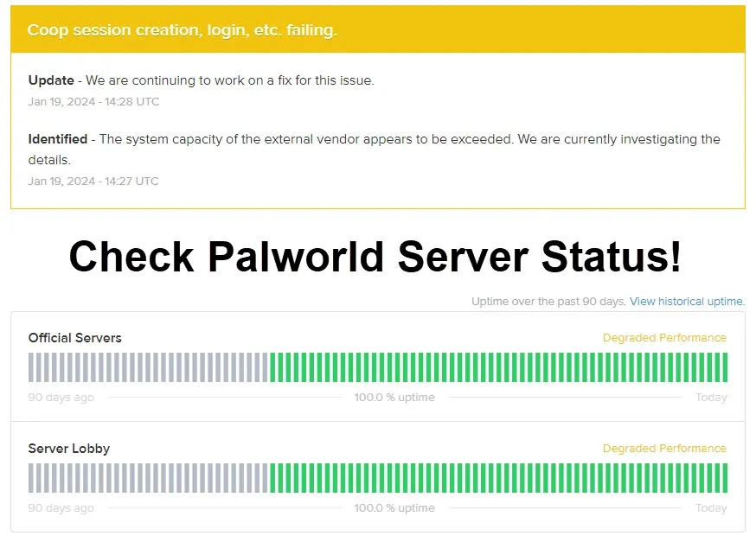Click the Degraded Performance status for Server Lobby
The width and height of the screenshot is (756, 542).
(664, 449)
